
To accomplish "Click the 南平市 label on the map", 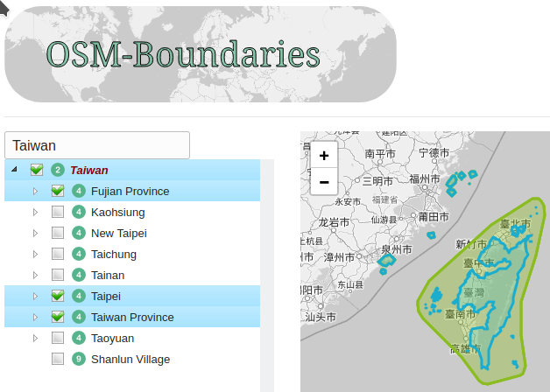I will click(380, 153).
